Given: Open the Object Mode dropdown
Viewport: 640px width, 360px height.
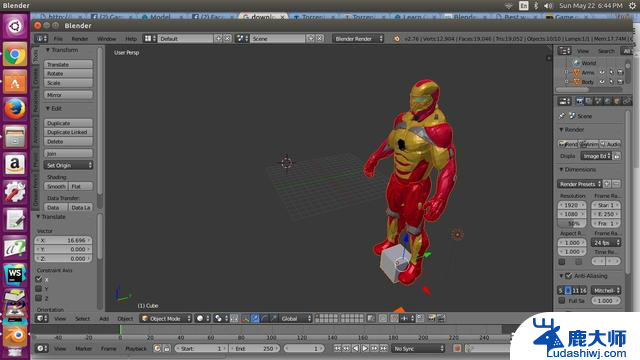Looking at the screenshot, I should coord(166,318).
